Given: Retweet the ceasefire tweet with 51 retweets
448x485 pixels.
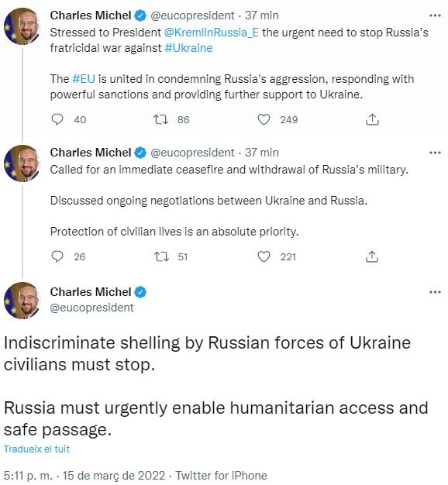Looking at the screenshot, I should (161, 256).
